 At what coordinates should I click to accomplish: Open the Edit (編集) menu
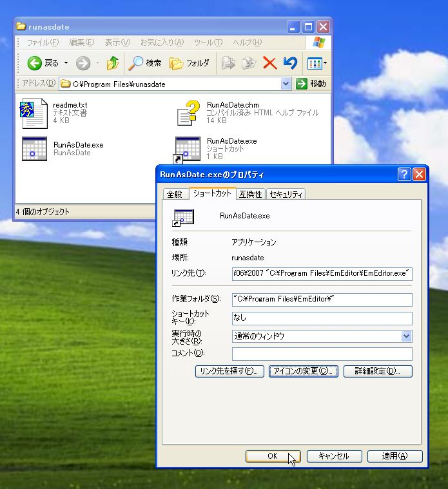82,43
